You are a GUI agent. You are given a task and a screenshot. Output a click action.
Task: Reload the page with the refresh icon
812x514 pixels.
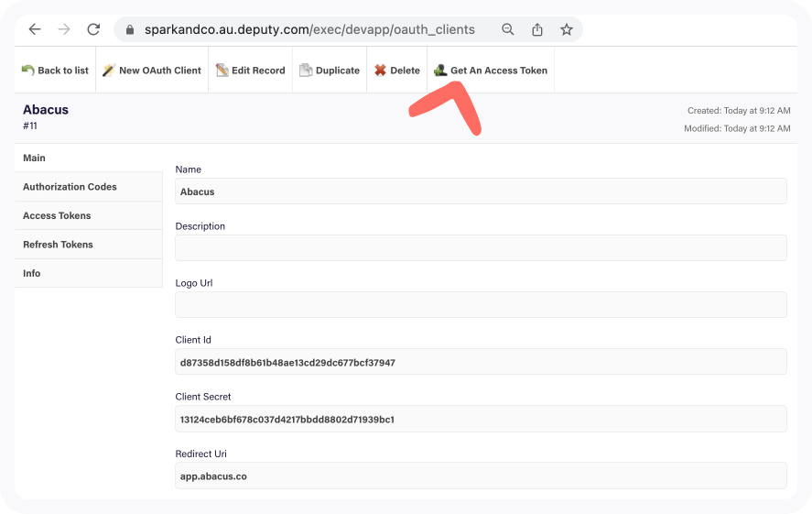pos(93,29)
